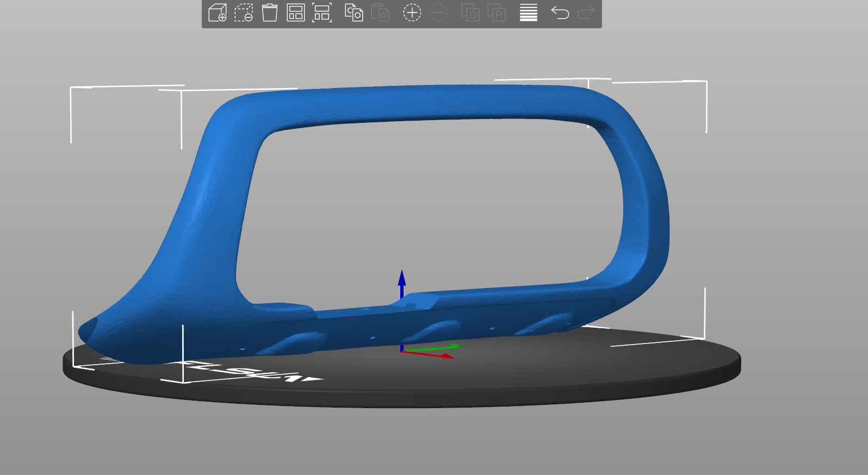Click the Split to parts icon
868x475 pixels.
click(x=497, y=12)
